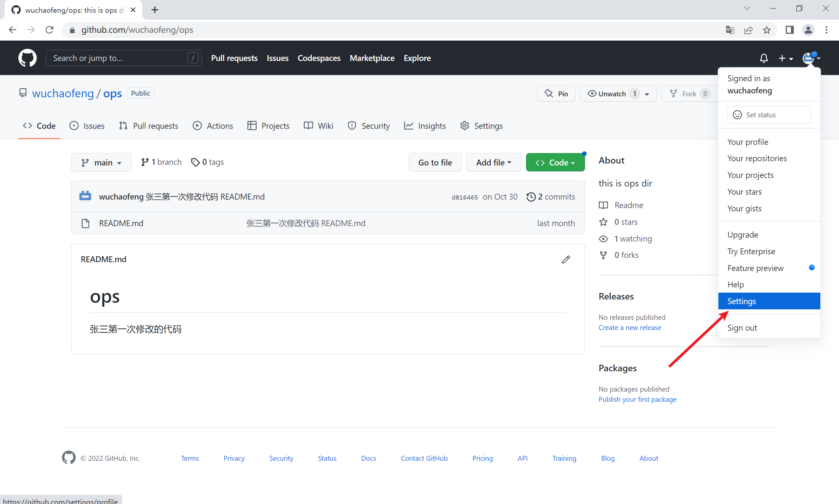Open footer Contact GitHub link

[x=424, y=458]
